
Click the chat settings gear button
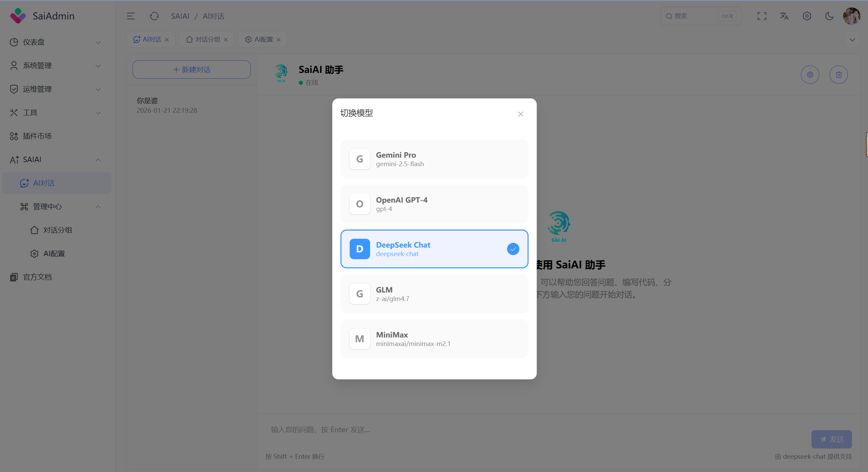click(x=810, y=75)
